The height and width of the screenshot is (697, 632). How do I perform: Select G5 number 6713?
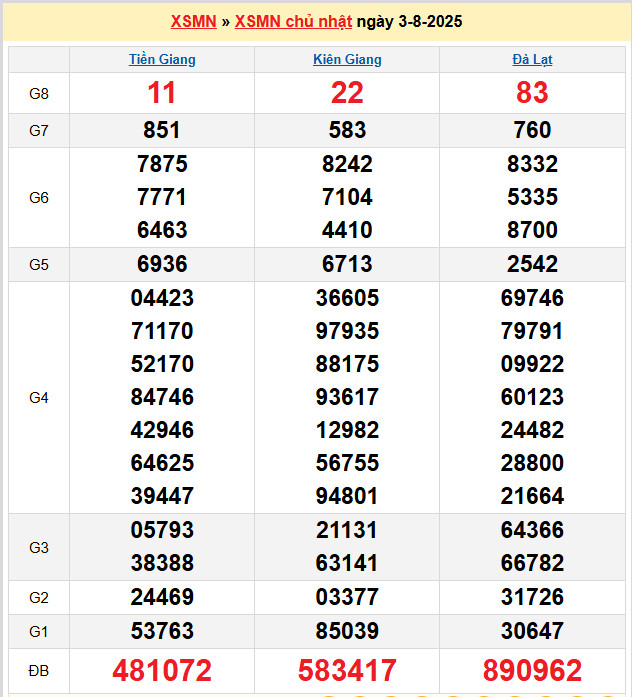pos(347,264)
